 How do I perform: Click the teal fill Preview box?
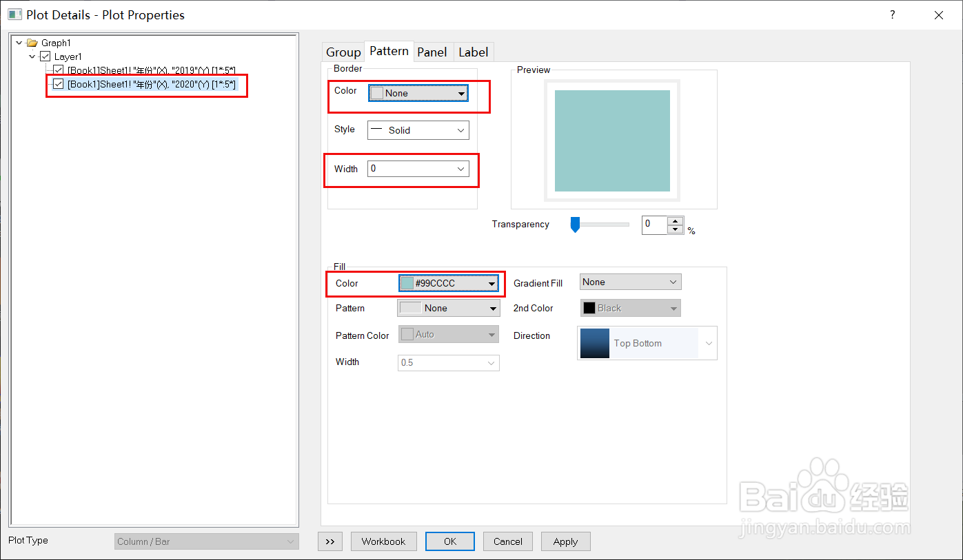point(612,141)
